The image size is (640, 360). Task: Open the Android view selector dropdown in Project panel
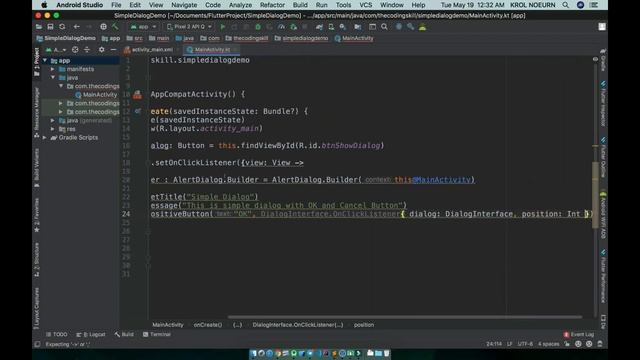(56, 50)
